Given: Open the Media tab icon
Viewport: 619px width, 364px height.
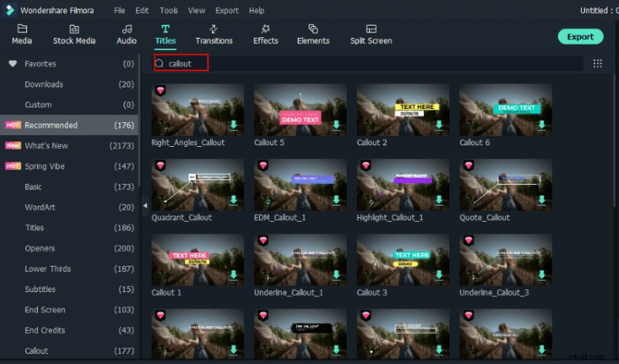Looking at the screenshot, I should pyautogui.click(x=22, y=29).
